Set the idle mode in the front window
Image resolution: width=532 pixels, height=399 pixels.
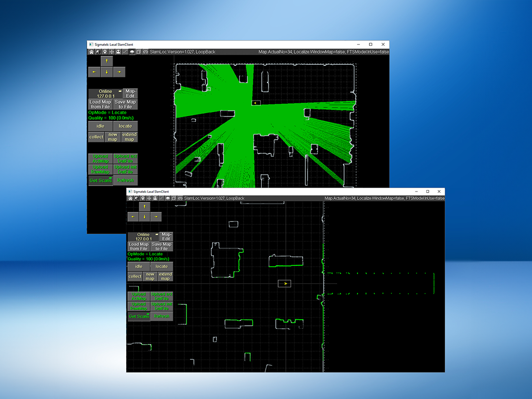click(x=139, y=266)
